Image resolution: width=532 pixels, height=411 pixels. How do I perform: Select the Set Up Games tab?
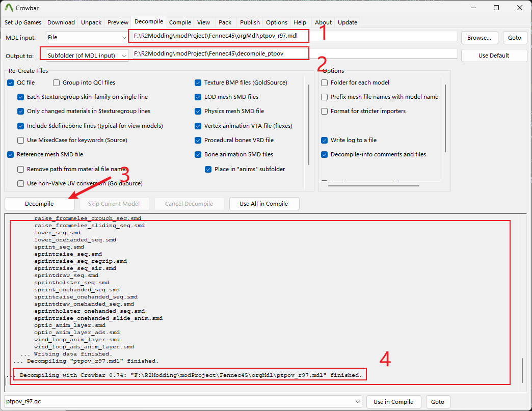[x=23, y=22]
